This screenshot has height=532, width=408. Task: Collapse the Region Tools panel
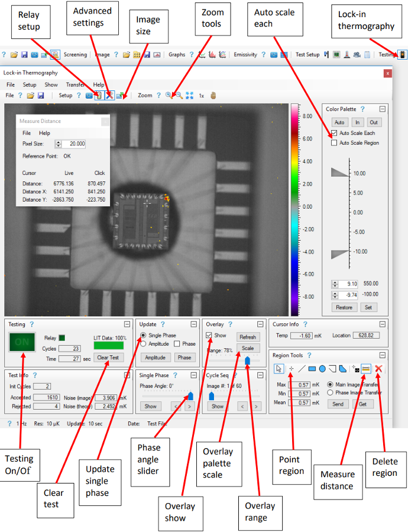382,355
